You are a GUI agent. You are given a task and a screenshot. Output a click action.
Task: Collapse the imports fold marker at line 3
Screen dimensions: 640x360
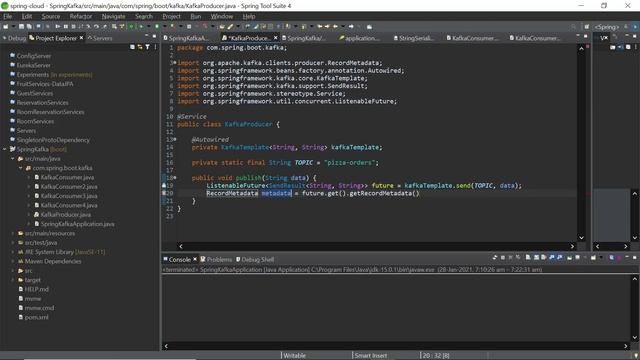(x=175, y=63)
